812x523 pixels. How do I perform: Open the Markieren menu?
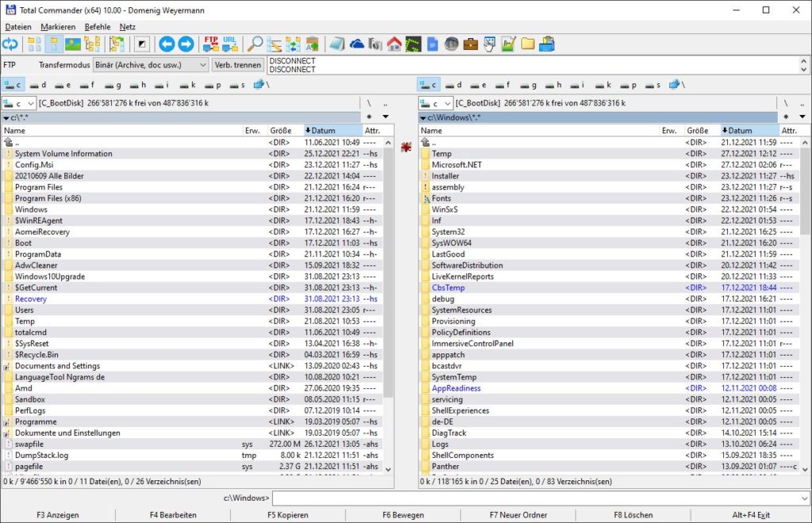(x=58, y=27)
